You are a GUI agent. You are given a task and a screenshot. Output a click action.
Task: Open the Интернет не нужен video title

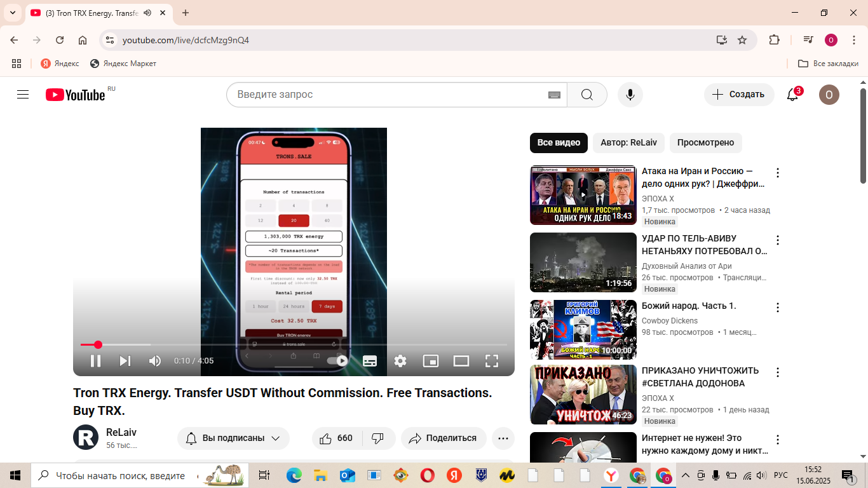pos(705,444)
